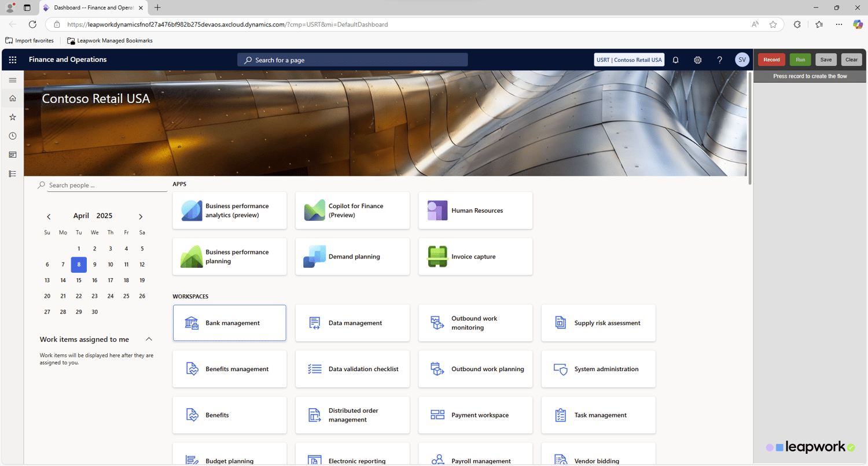Open the Human Resources app tile
868x466 pixels.
pyautogui.click(x=475, y=210)
